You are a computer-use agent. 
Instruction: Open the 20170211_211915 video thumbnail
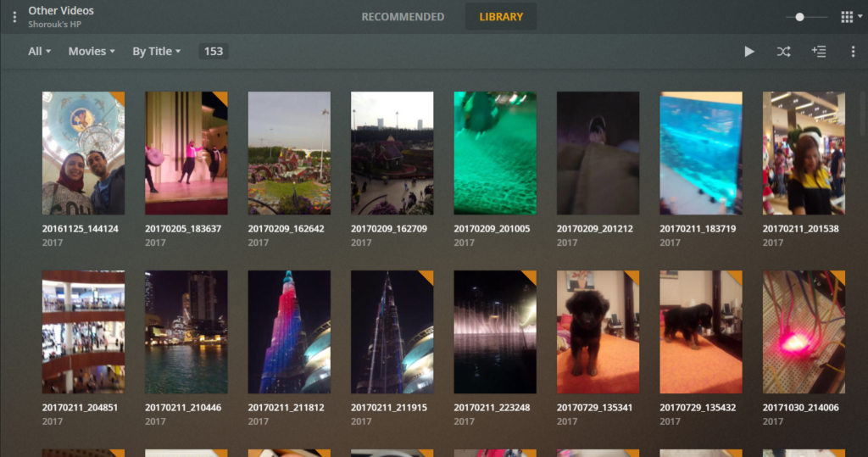[392, 332]
